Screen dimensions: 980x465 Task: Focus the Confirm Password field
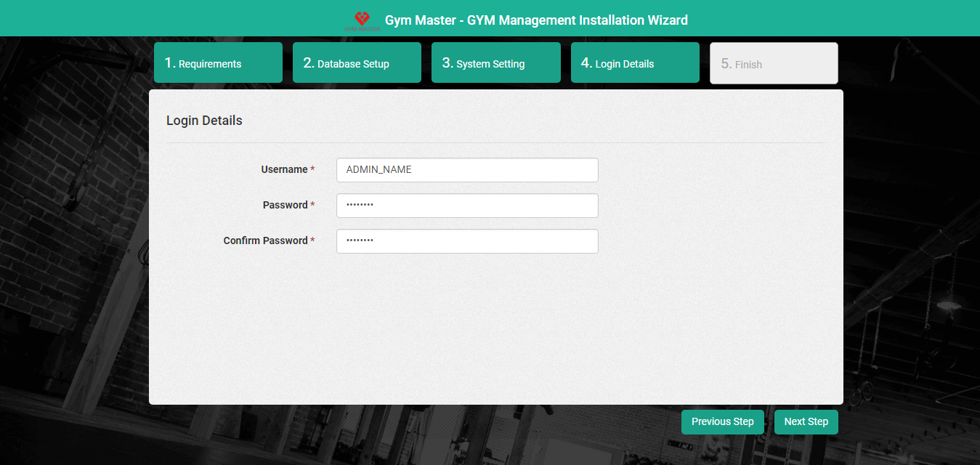pos(467,241)
